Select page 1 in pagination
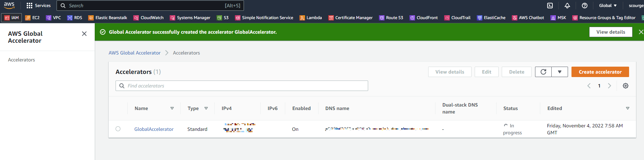The width and height of the screenshot is (644, 160). pos(599,86)
